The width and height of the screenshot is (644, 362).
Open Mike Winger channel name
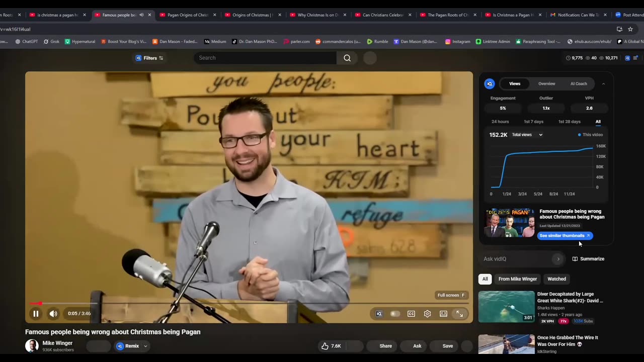[x=57, y=343]
